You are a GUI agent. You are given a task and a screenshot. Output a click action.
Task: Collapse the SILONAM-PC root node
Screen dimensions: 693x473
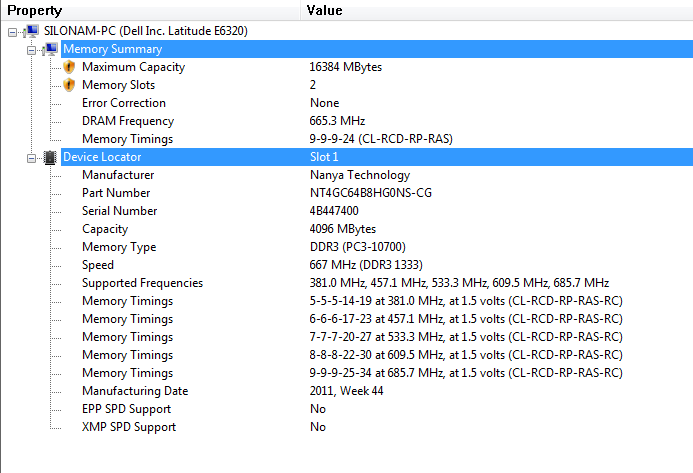pyautogui.click(x=12, y=32)
